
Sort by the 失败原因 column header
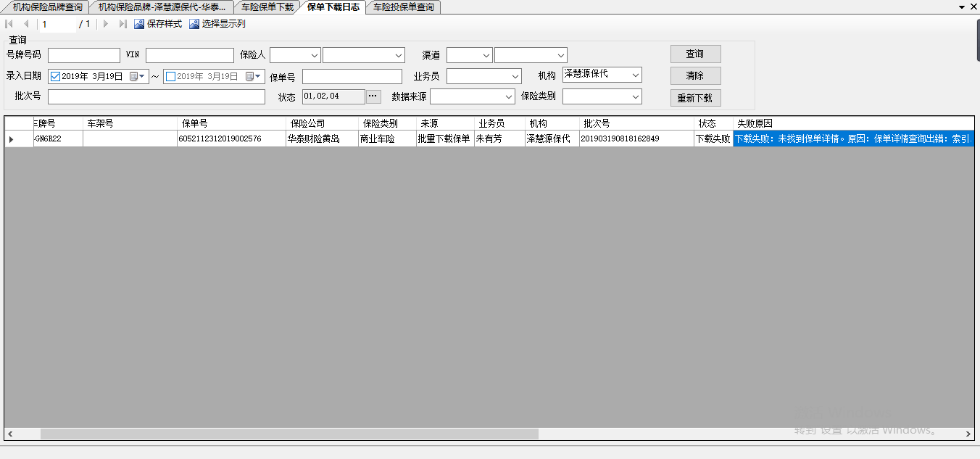[853, 123]
